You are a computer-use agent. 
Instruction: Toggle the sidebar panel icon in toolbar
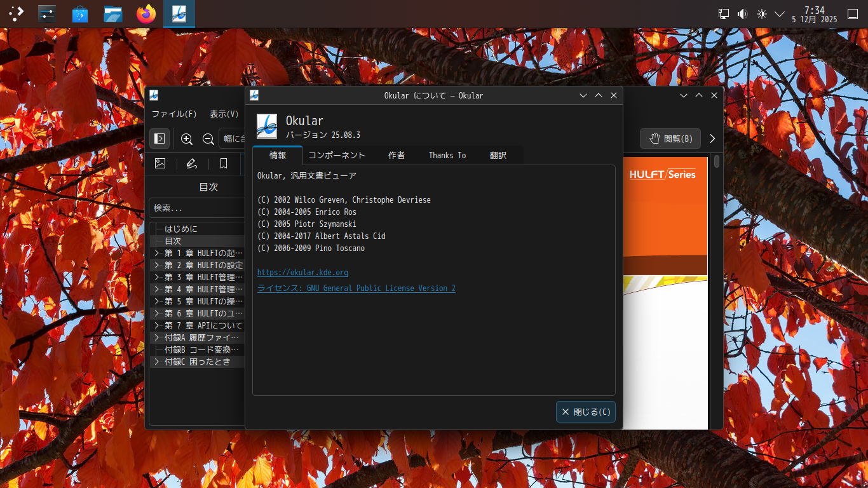(159, 139)
